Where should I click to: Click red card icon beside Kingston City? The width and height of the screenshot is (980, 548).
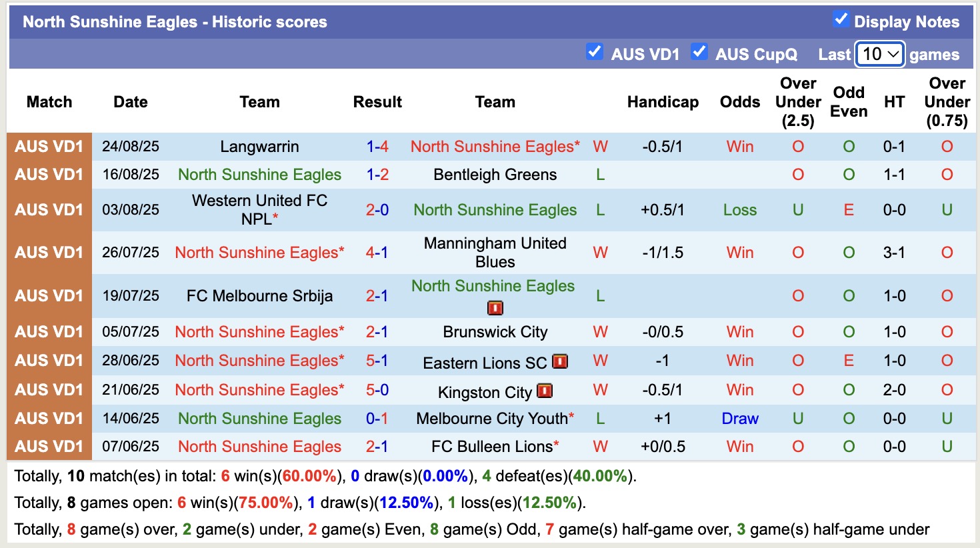[545, 391]
